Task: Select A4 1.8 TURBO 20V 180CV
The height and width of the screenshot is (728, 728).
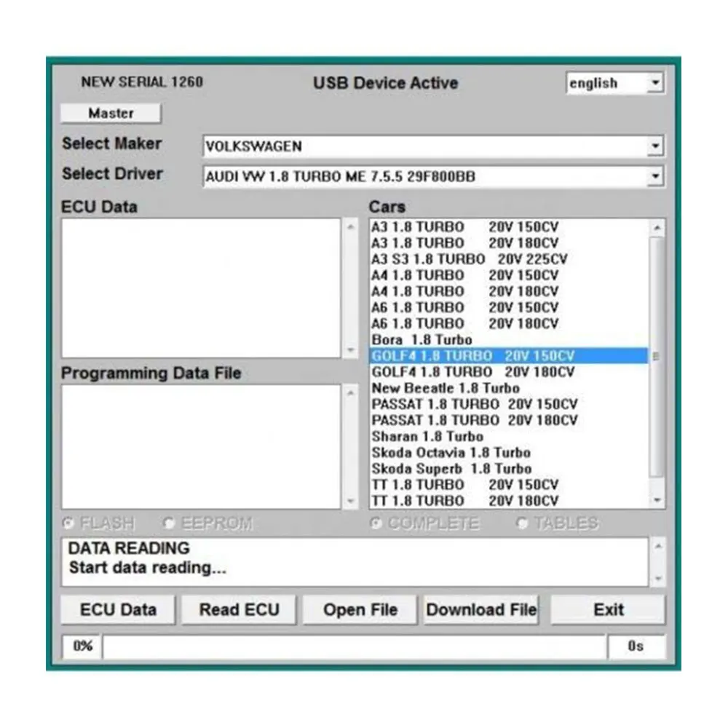Action: pyautogui.click(x=508, y=292)
